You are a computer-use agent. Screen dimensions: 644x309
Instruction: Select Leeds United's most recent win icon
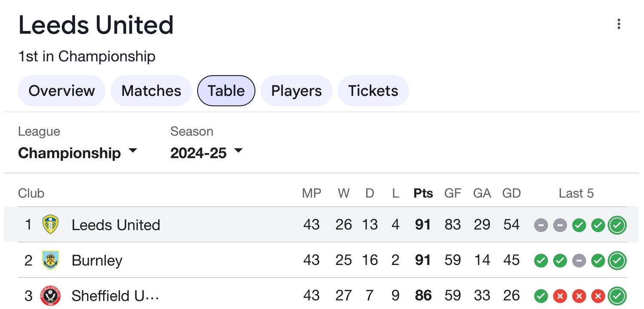click(x=617, y=225)
